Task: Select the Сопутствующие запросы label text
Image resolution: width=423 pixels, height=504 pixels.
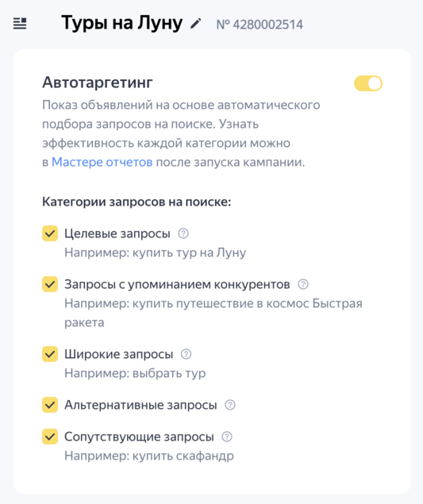Action: tap(139, 437)
